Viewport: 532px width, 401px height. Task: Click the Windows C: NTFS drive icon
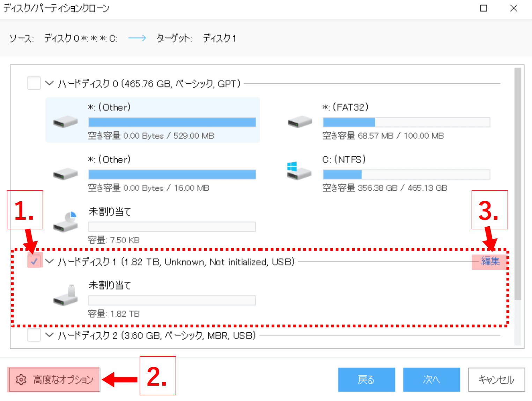pos(299,171)
